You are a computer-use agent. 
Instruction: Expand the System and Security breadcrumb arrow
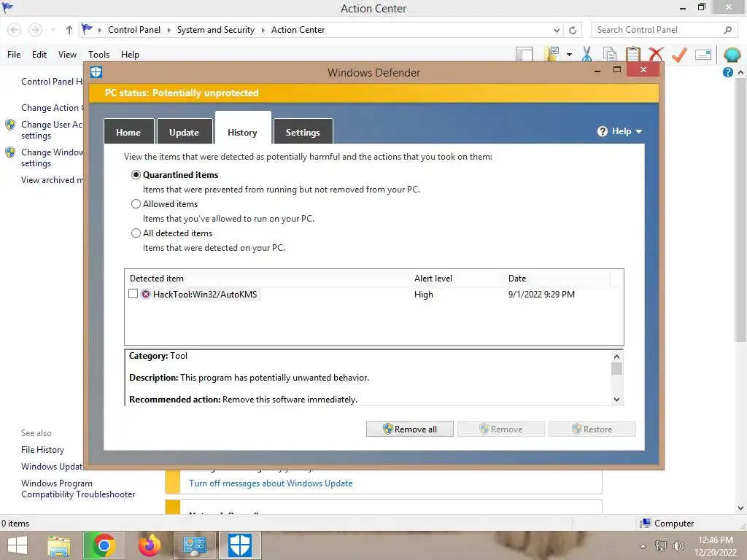pos(263,30)
